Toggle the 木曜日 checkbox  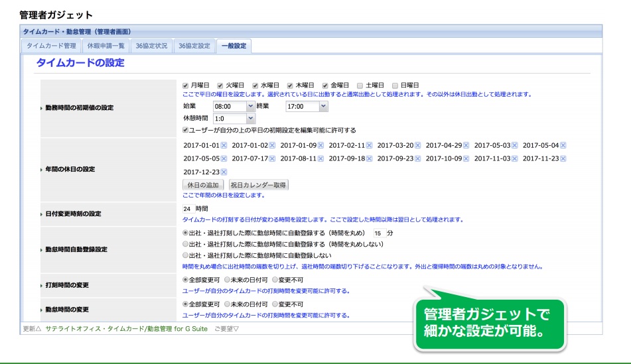pyautogui.click(x=290, y=86)
